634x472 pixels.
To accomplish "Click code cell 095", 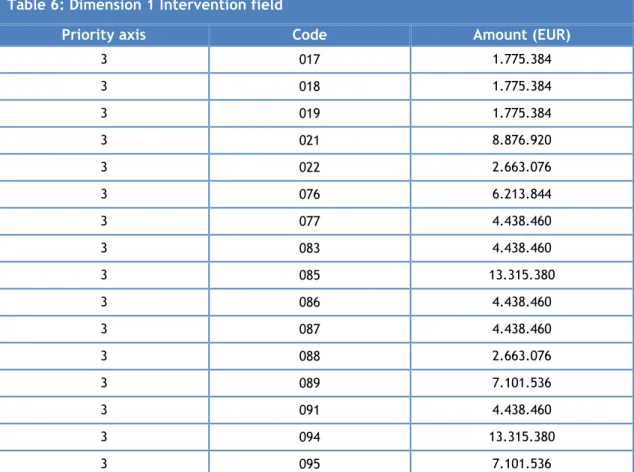I will click(x=309, y=464).
